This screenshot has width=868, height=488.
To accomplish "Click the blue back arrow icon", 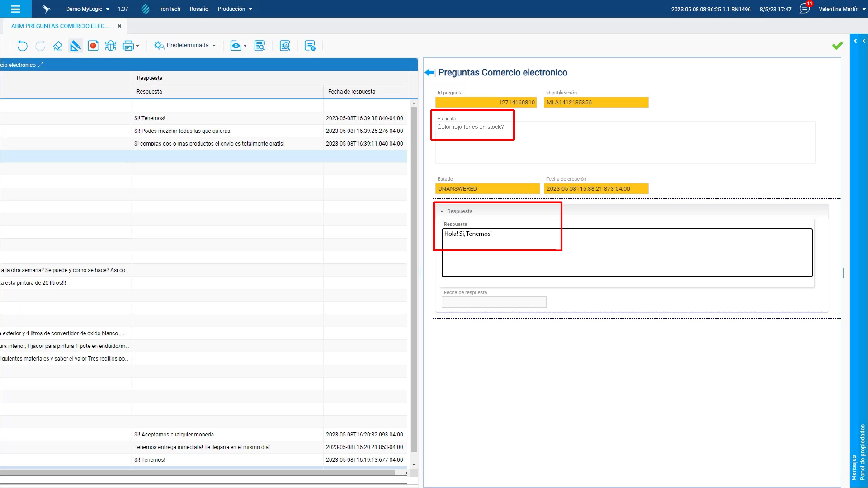I will [x=429, y=72].
